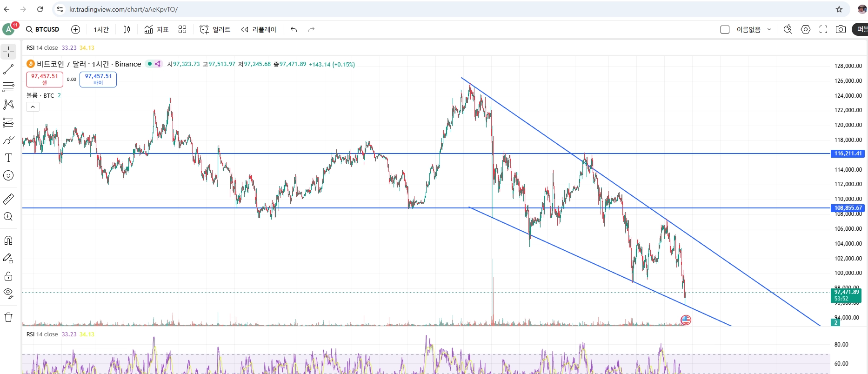This screenshot has width=868, height=374.
Task: Click the top RSI 14 close legend
Action: click(x=42, y=47)
